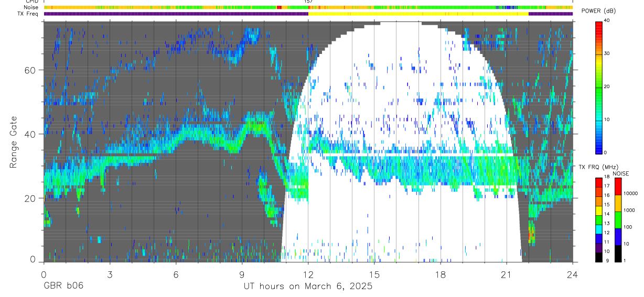Click the green middle of the POWER colorbar
Image resolution: width=644 pixels, height=297 pixels.
click(599, 89)
